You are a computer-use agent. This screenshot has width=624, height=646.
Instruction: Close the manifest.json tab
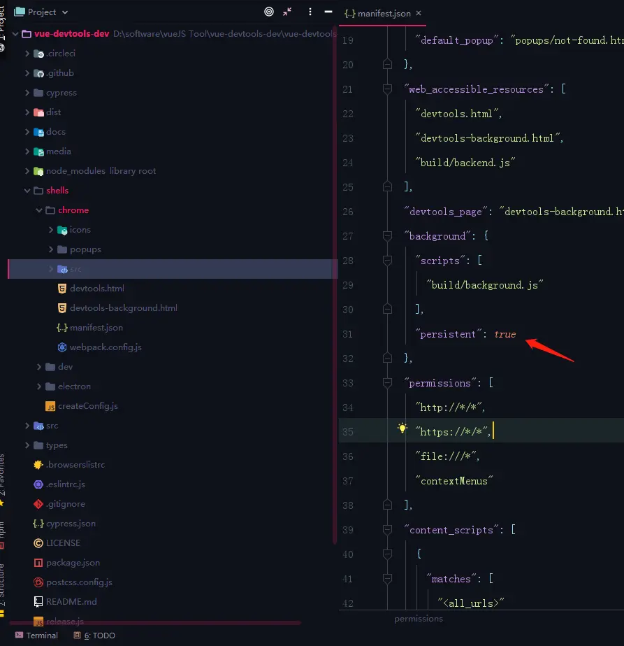click(418, 13)
